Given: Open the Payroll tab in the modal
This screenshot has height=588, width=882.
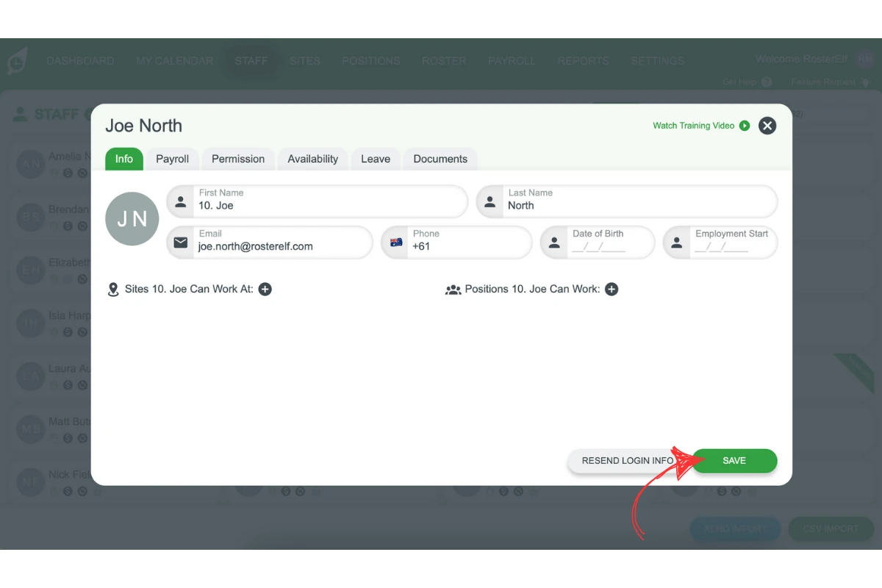Looking at the screenshot, I should (x=173, y=159).
